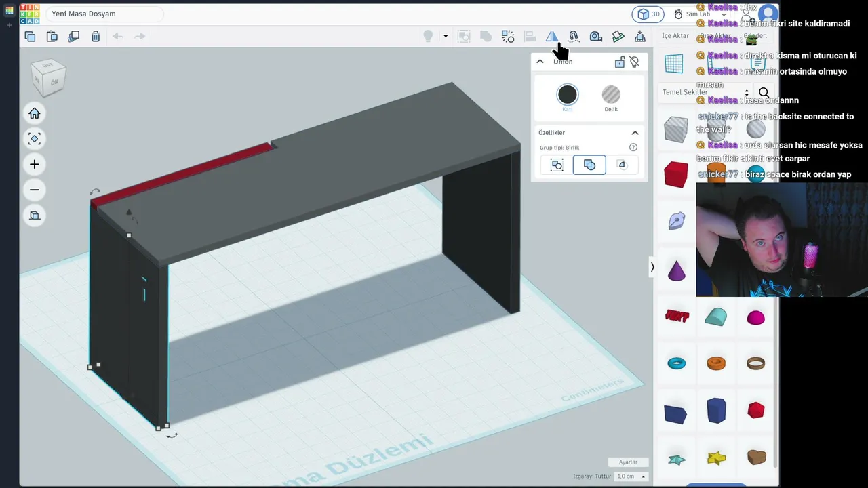
Task: Click the Workplane tool icon
Action: tap(618, 37)
